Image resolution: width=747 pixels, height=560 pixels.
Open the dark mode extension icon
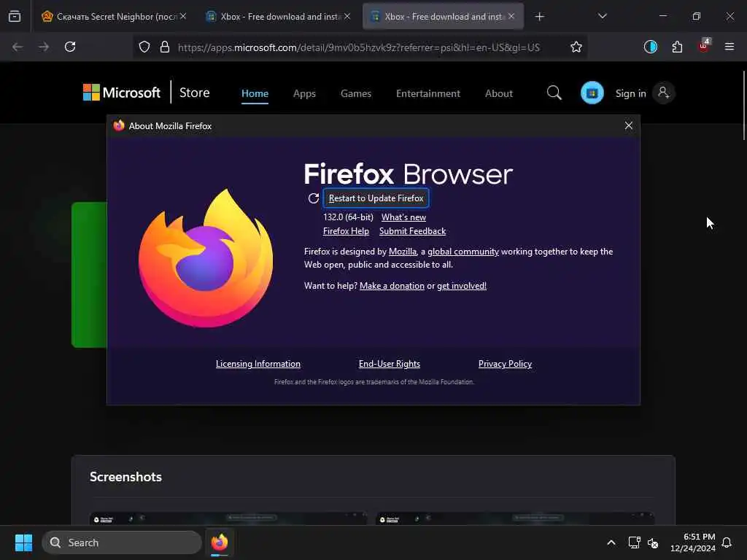coord(650,47)
